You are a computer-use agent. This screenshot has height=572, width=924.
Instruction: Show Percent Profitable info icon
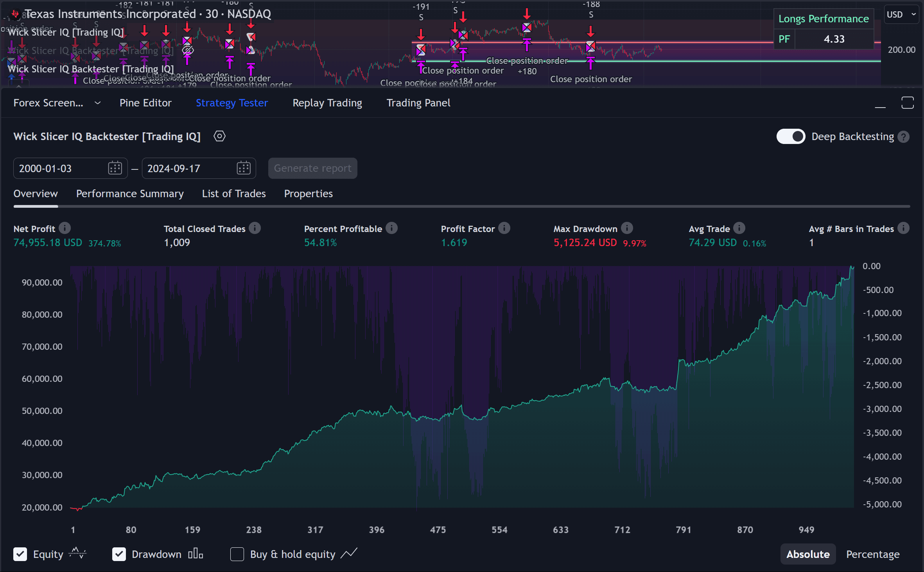tap(391, 228)
